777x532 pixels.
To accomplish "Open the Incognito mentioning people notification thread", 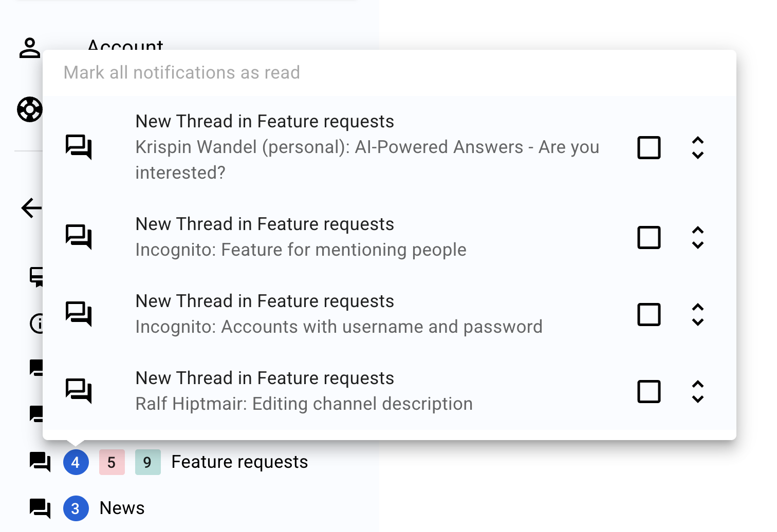I will point(301,250).
